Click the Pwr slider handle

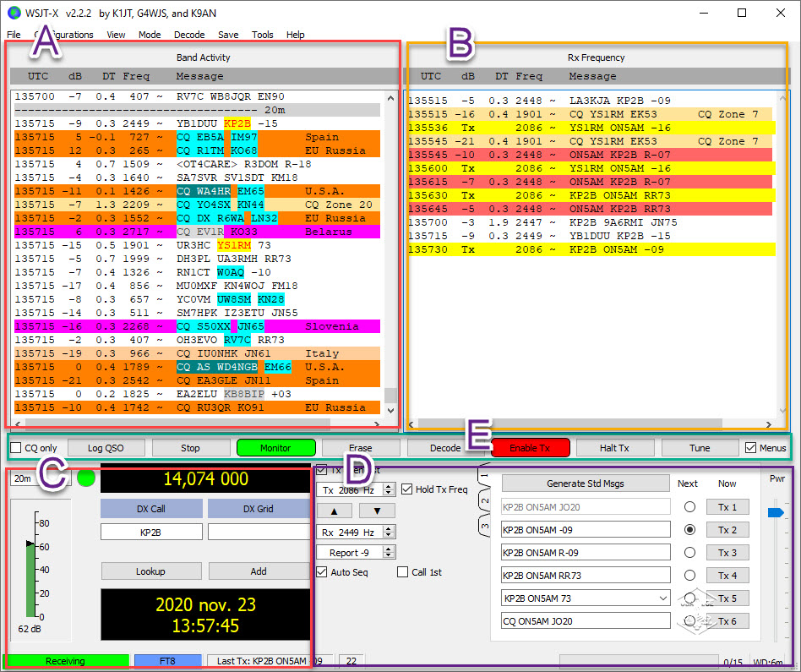point(776,512)
